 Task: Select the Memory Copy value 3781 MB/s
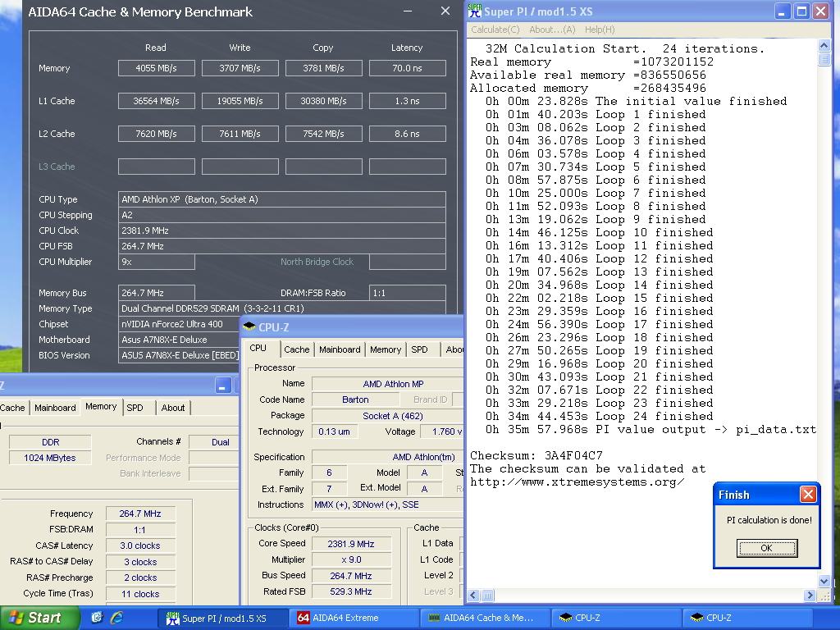[323, 68]
